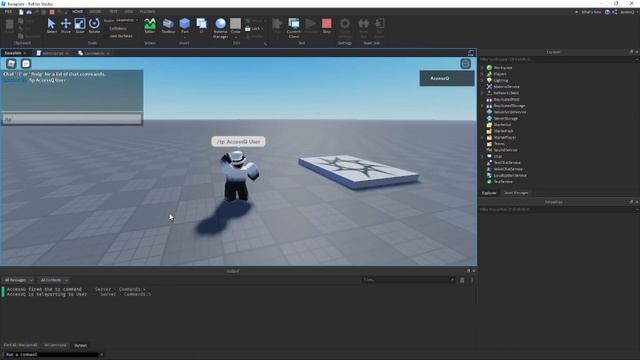This screenshot has width=640, height=360.
Task: Click the Color swatch button in ribbon
Action: click(236, 26)
